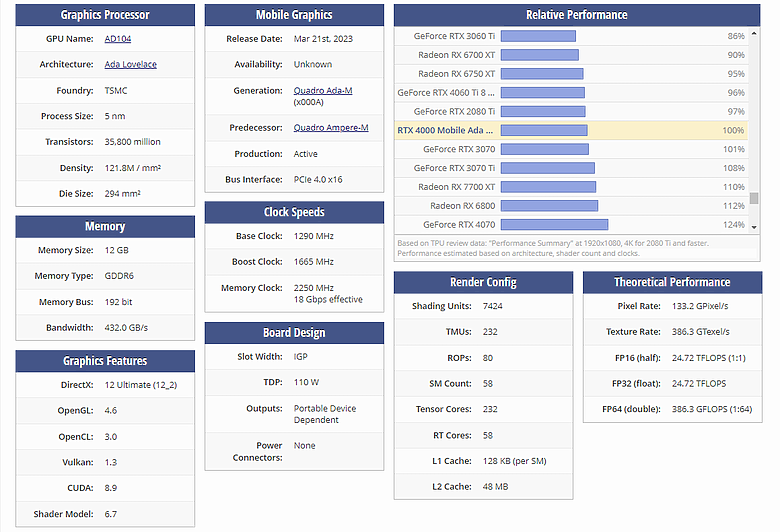Click the PCIe 4.0 x16 bus interface value

[x=318, y=179]
